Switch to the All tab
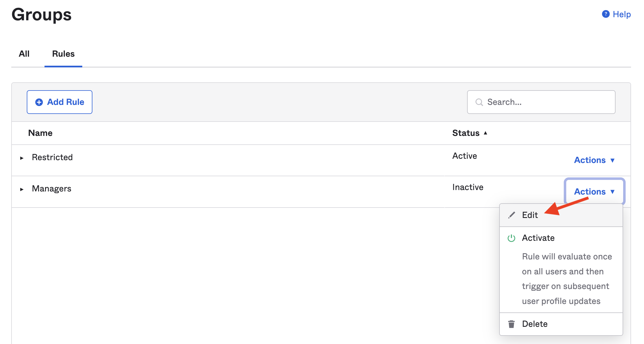 coord(24,54)
